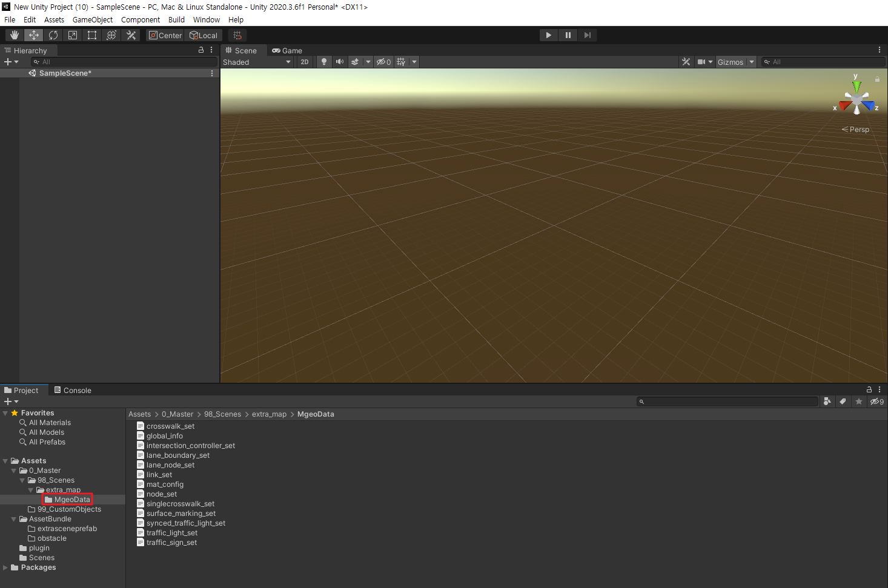Select the traffic_light_set file
888x588 pixels.
point(171,533)
